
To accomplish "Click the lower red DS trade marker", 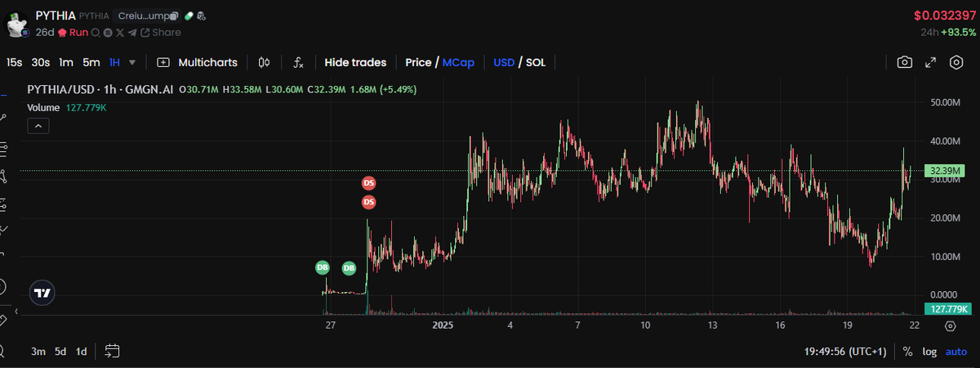I will tap(369, 202).
